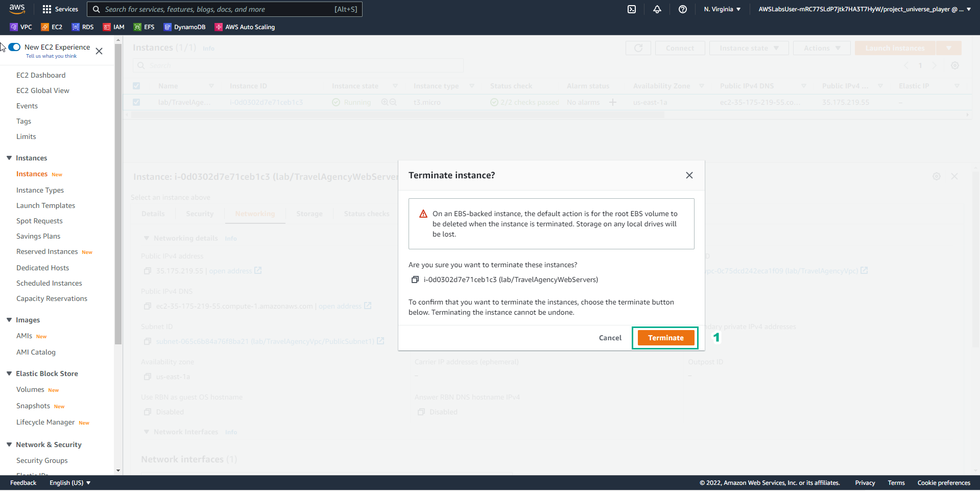Open the notifications bell
Viewport: 980px width, 491px height.
657,9
